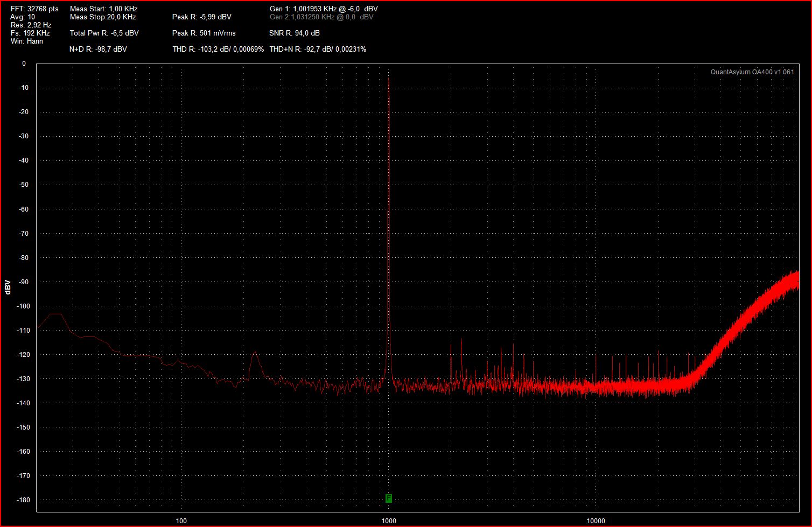Click the 'Res: 2,92 Hz' text

(x=31, y=25)
